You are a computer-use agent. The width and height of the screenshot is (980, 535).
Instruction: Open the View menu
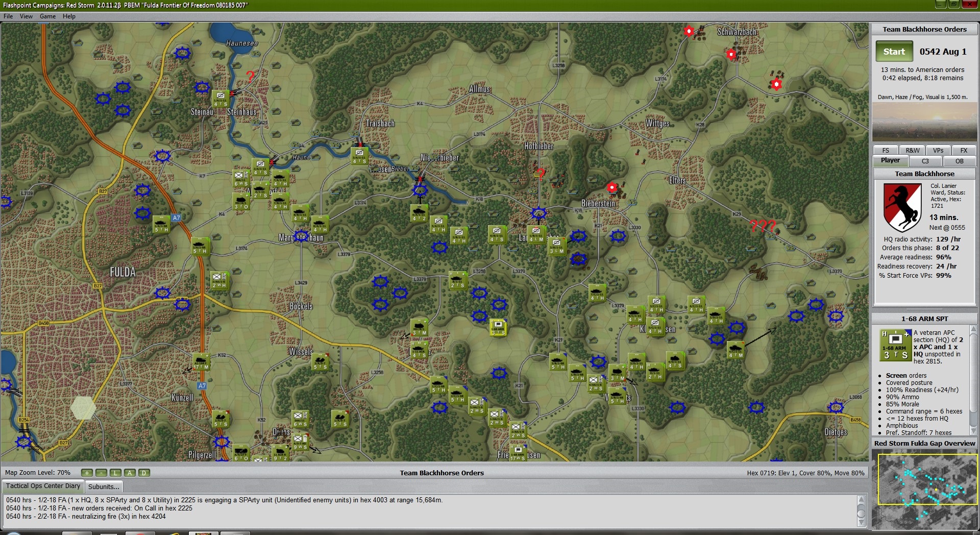tap(26, 16)
